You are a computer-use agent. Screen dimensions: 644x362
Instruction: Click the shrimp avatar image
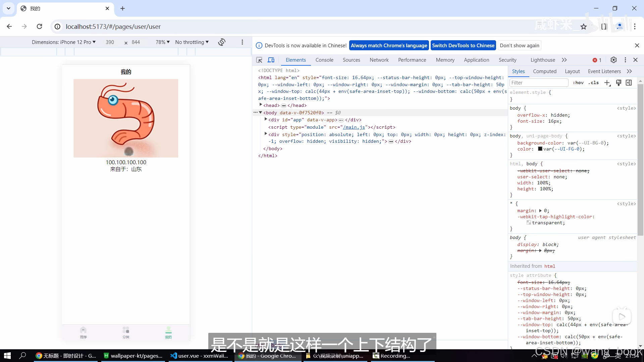click(126, 118)
